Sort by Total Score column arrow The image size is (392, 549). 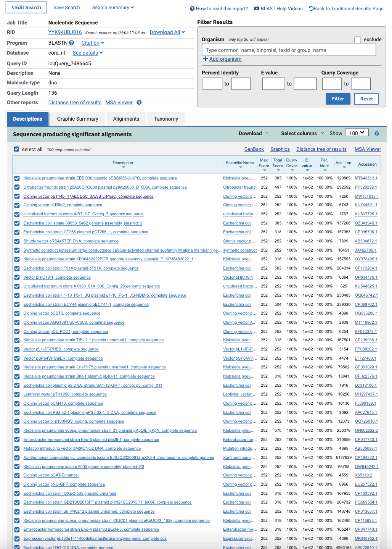tap(278, 170)
